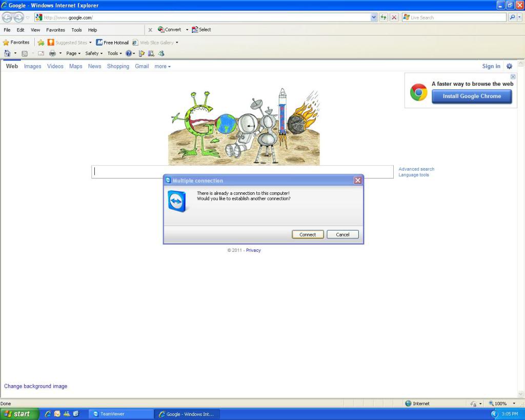Open the Free Hotmail favorite

pos(112,43)
